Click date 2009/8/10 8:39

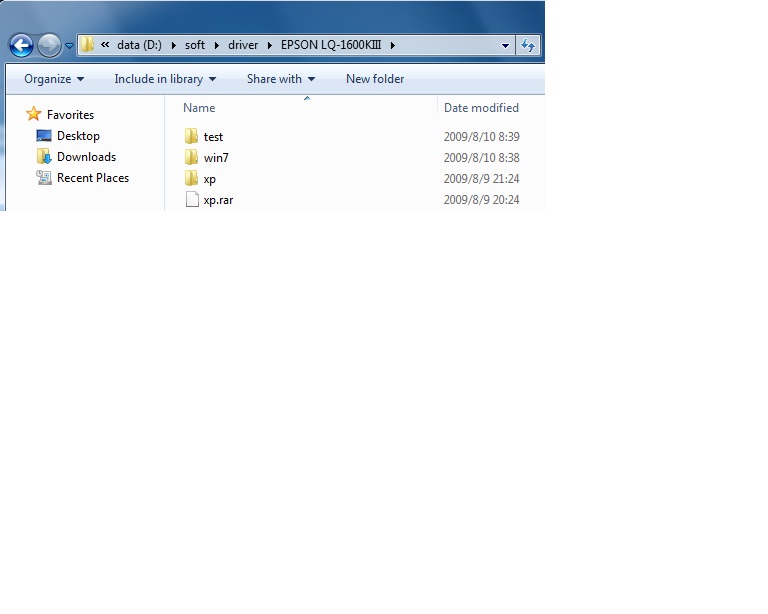[481, 137]
